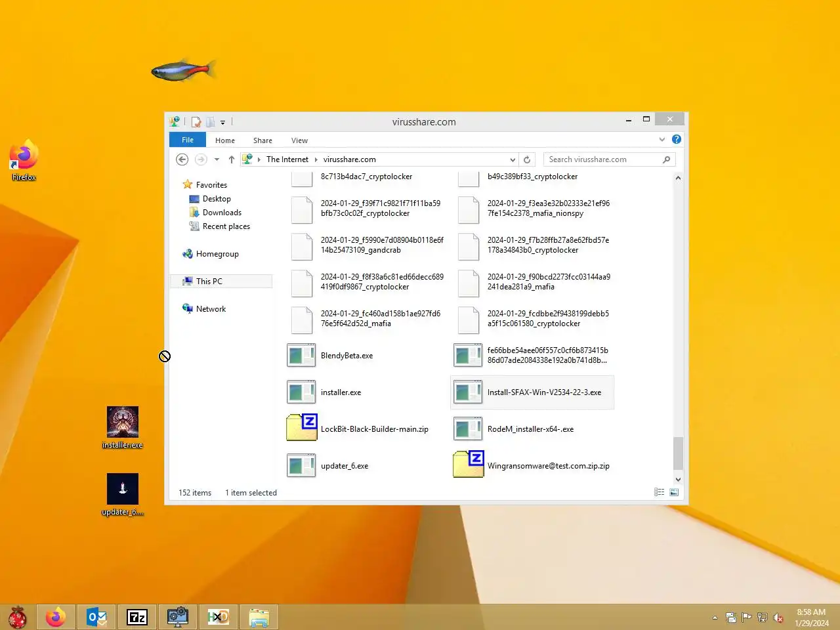The image size is (840, 630).
Task: Click the scroll up arrow of file list
Action: click(x=678, y=178)
